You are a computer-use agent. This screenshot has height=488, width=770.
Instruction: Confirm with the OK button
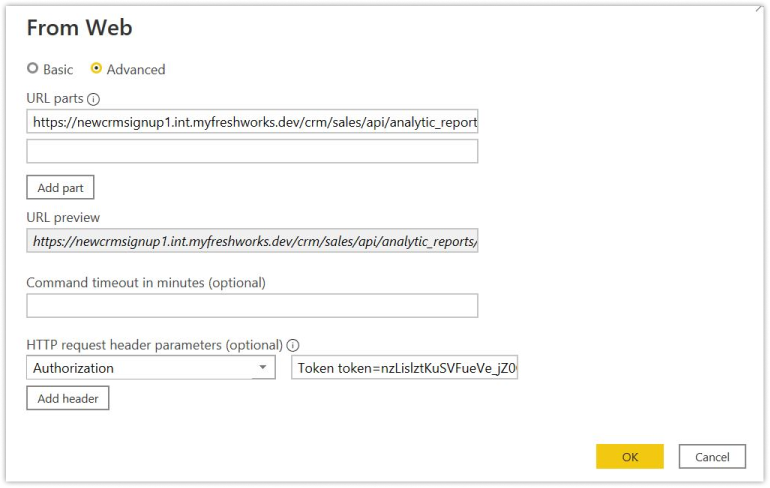tap(630, 457)
